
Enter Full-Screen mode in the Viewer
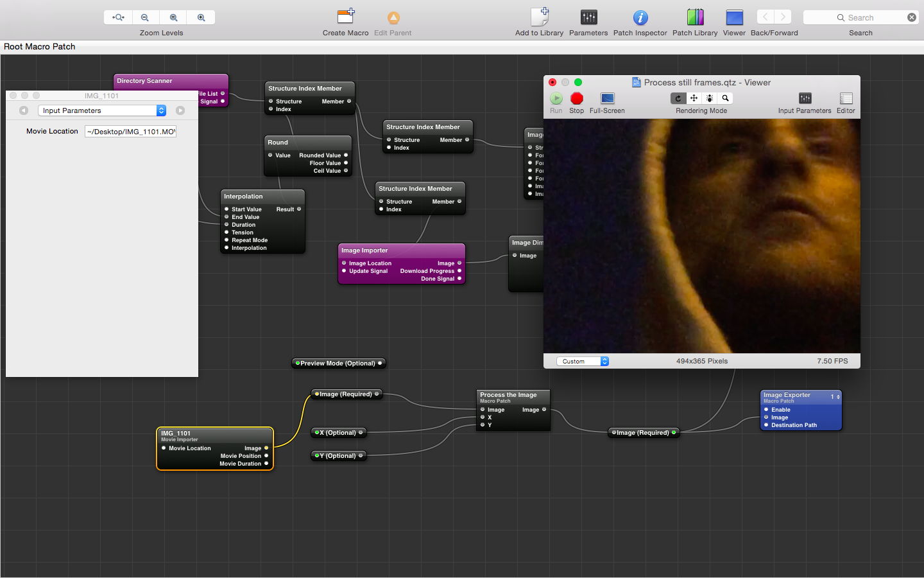(x=607, y=98)
